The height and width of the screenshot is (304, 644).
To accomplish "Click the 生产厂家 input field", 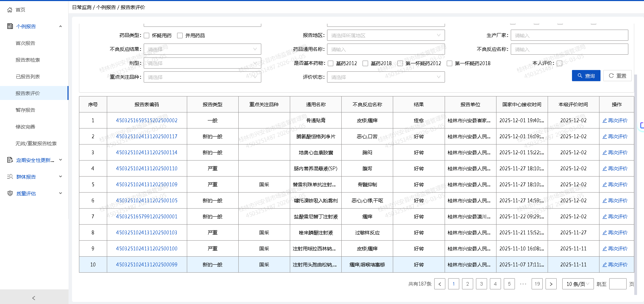I will point(569,35).
